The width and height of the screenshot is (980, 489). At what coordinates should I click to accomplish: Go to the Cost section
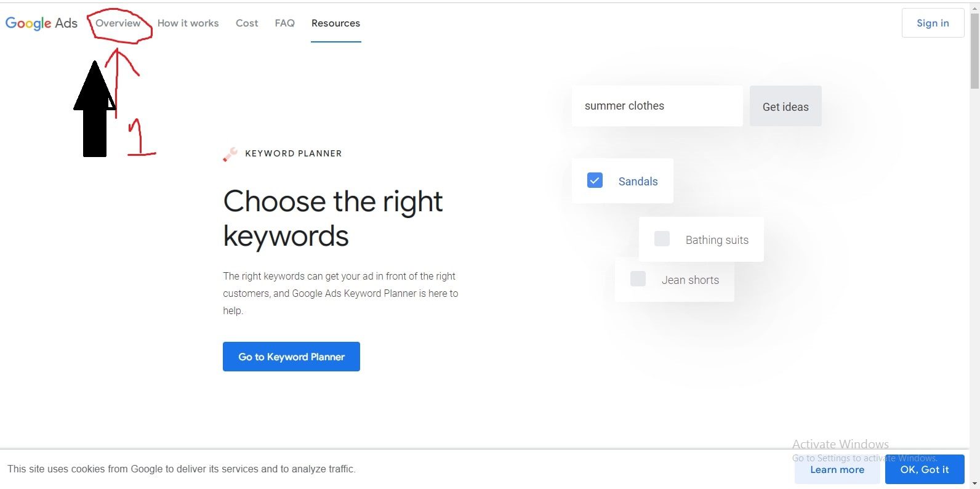click(247, 23)
